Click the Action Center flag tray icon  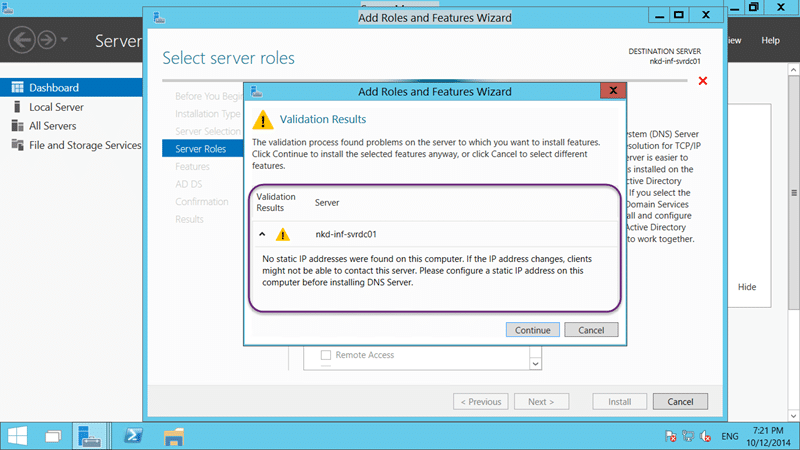(670, 436)
